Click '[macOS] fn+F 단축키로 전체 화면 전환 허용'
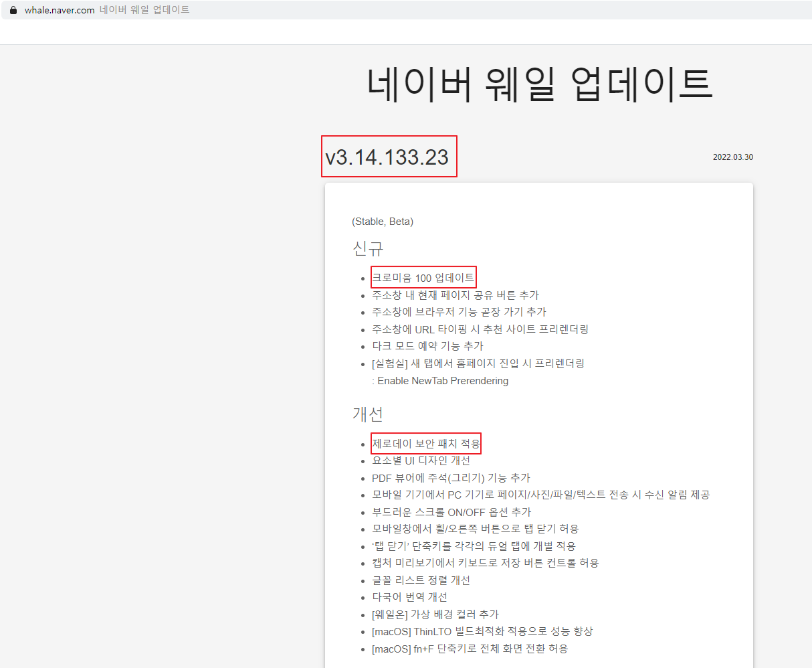812x668 pixels. pos(470,649)
